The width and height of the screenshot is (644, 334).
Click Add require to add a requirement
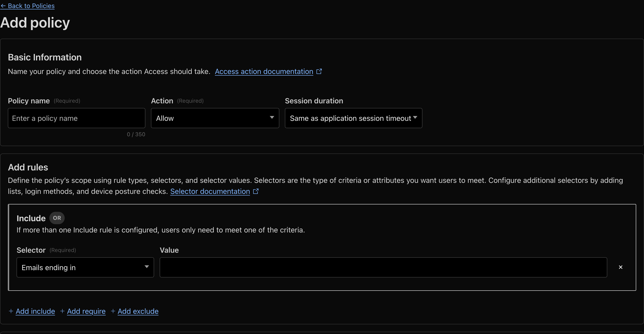(86, 311)
